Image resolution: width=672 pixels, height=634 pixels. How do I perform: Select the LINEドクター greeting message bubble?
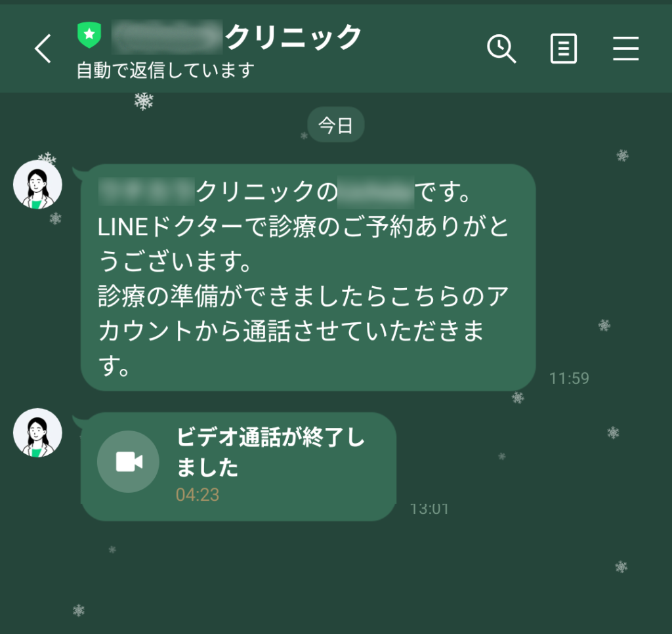coord(308,278)
